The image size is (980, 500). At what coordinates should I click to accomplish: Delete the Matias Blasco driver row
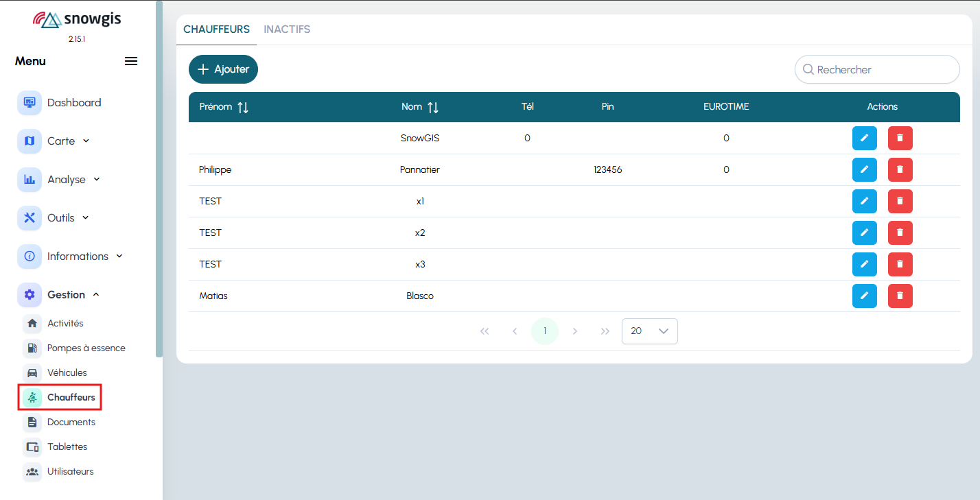[x=900, y=296]
